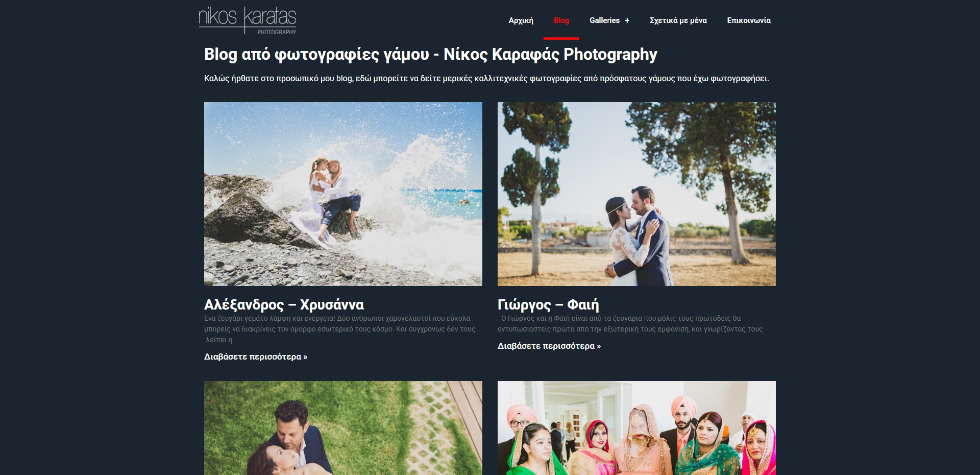Open the Galleries menu item
Viewport: 980px width, 475px height.
604,20
